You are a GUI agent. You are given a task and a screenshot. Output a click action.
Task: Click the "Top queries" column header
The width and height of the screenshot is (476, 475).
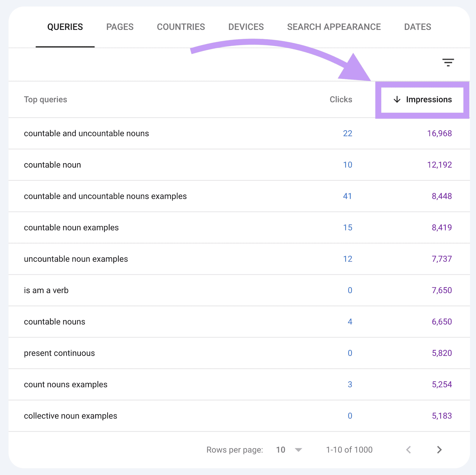click(46, 100)
